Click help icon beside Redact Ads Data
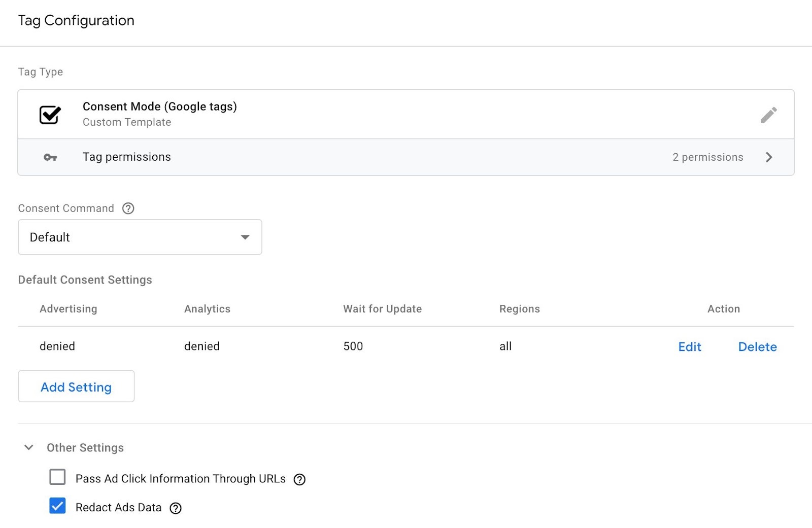The height and width of the screenshot is (528, 812). (176, 508)
